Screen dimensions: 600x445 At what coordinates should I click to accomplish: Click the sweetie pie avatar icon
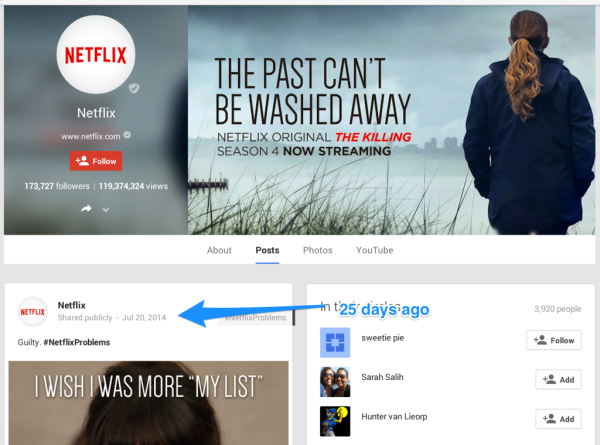335,342
